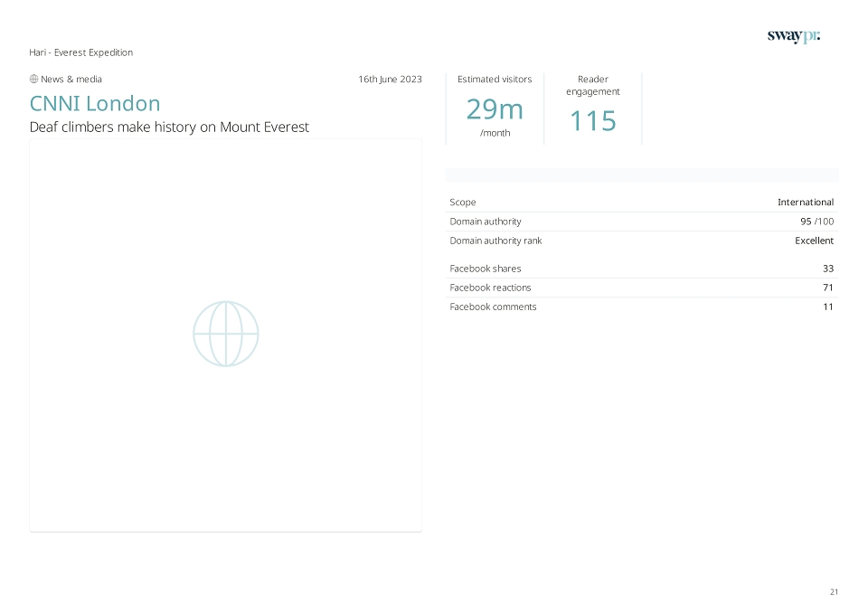Open the CNNI London outlet title

tap(95, 103)
